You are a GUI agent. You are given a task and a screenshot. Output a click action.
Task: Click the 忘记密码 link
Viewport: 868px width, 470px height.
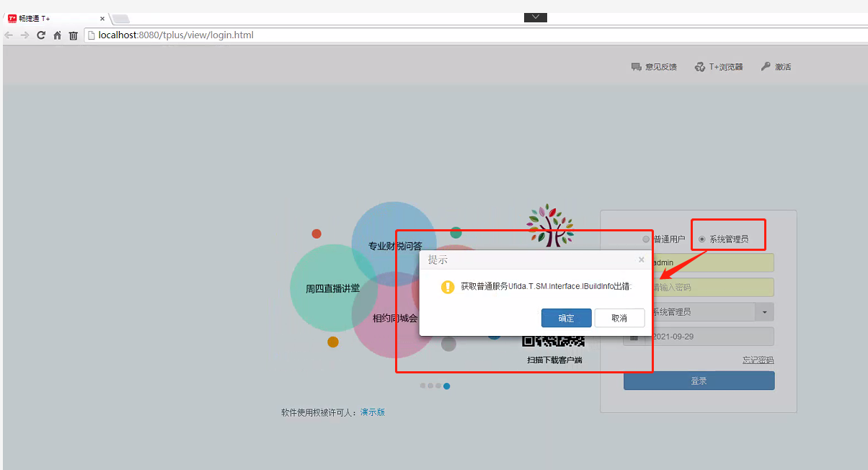[758, 360]
